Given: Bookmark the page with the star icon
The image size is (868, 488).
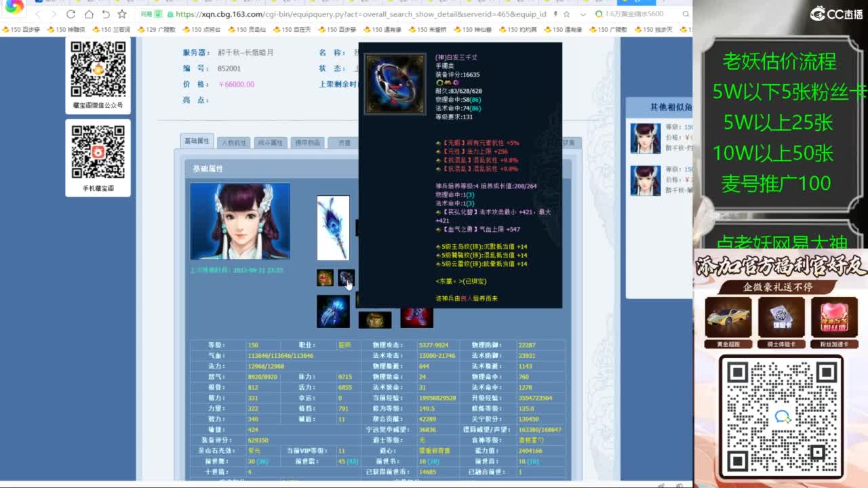Looking at the screenshot, I should coord(122,14).
